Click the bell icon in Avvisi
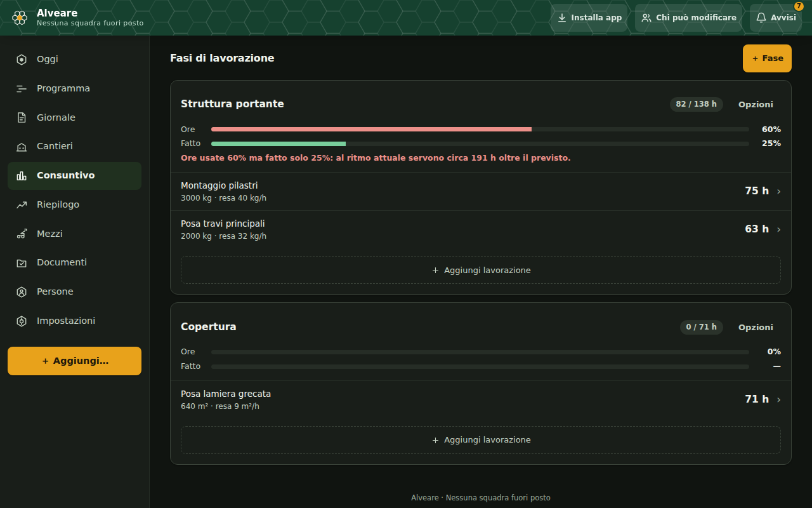Screen dimensions: 812x508 (761, 18)
